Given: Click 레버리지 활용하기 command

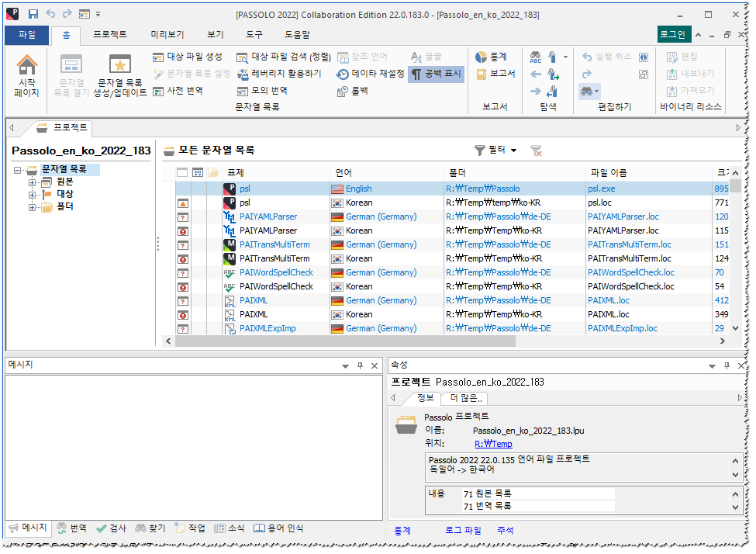Looking at the screenshot, I should 279,74.
